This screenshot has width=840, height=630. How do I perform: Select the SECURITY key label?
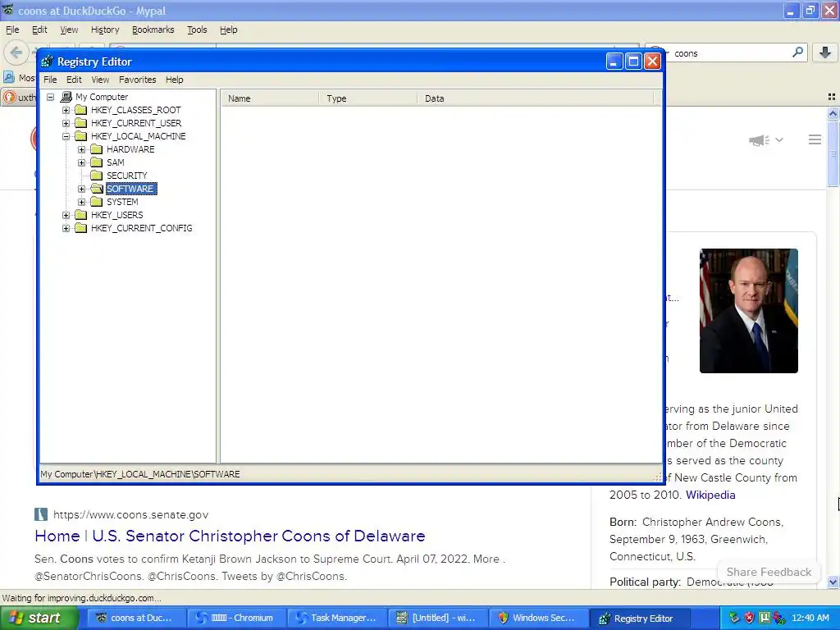(x=126, y=176)
